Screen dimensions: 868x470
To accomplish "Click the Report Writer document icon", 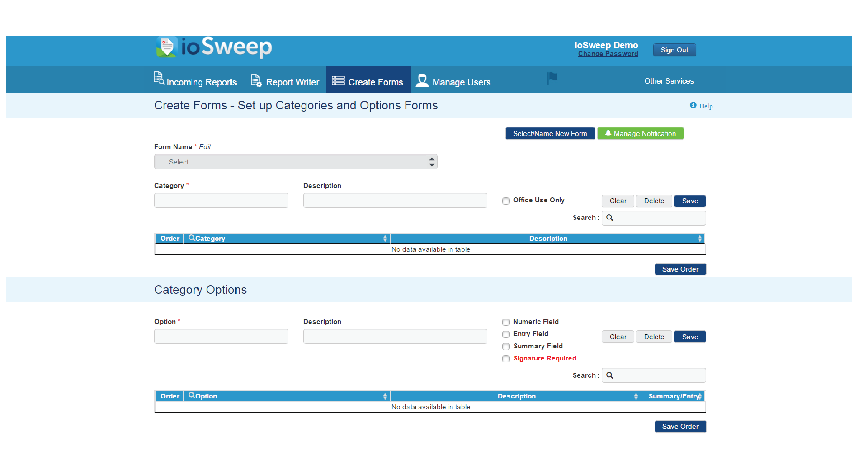I will tap(256, 80).
